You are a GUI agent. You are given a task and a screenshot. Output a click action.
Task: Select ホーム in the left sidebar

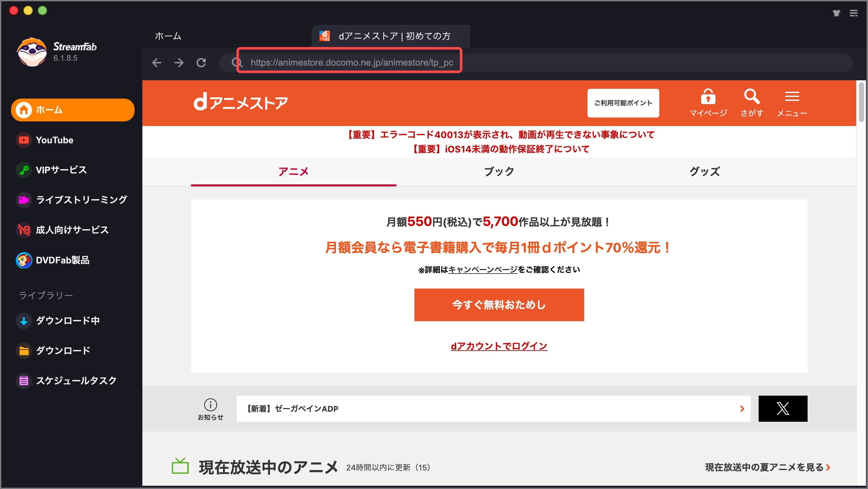(x=73, y=110)
